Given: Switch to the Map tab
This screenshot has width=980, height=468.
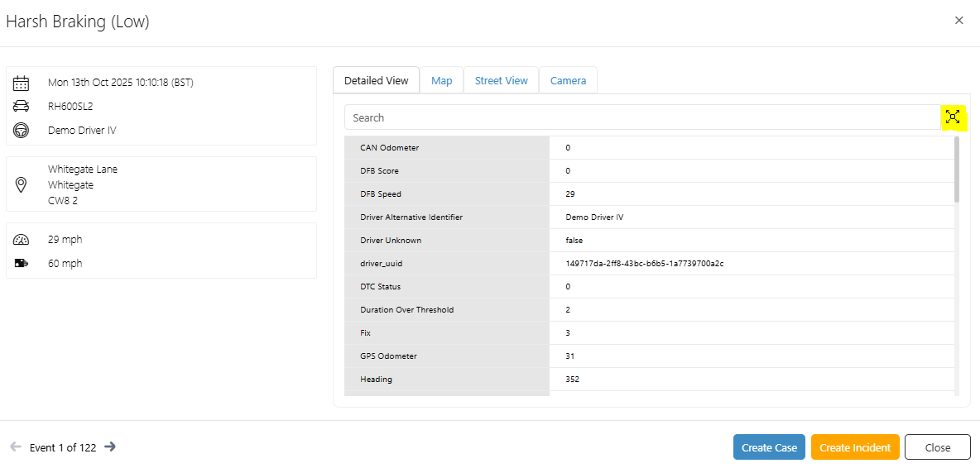Looking at the screenshot, I should coord(441,81).
